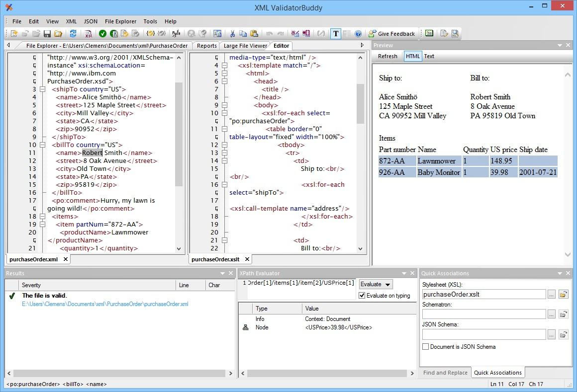The width and height of the screenshot is (577, 392).
Task: Click the blue Help question mark icon
Action: click(x=358, y=34)
